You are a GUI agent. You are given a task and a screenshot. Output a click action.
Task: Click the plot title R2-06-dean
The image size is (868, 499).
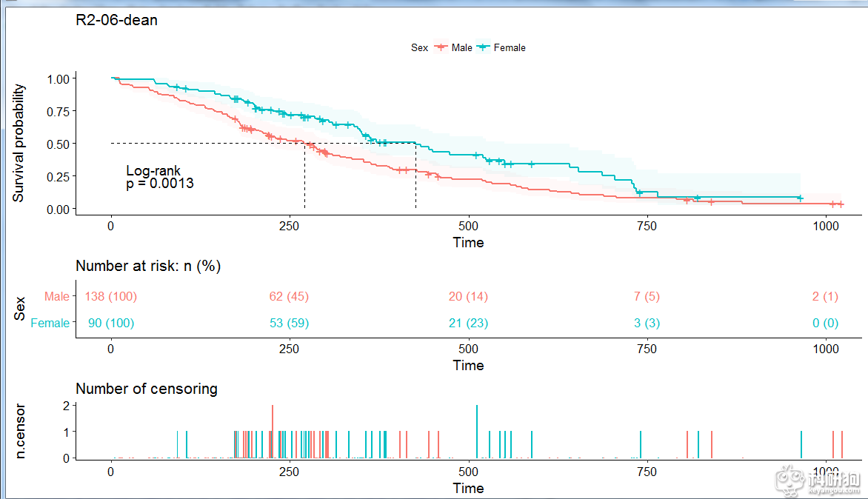pyautogui.click(x=116, y=21)
